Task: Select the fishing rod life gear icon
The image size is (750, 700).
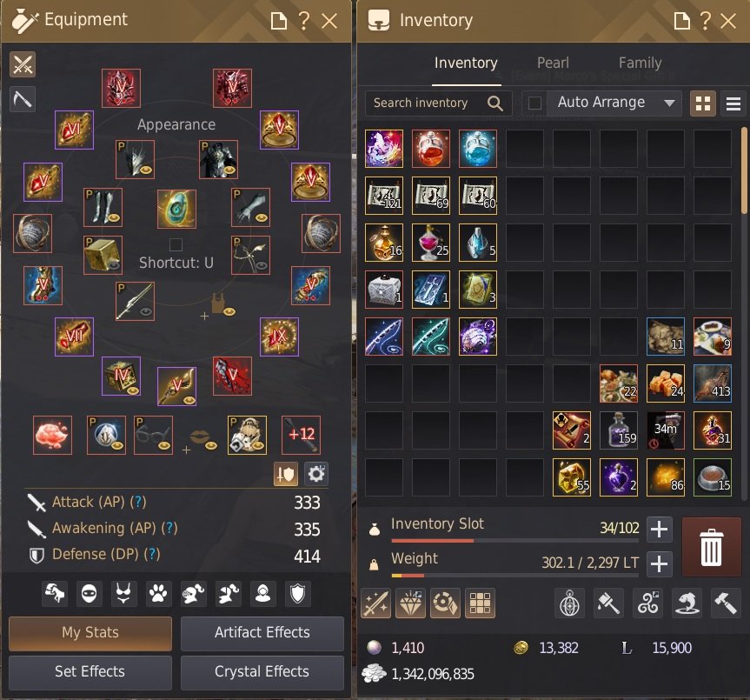Action: tap(23, 99)
